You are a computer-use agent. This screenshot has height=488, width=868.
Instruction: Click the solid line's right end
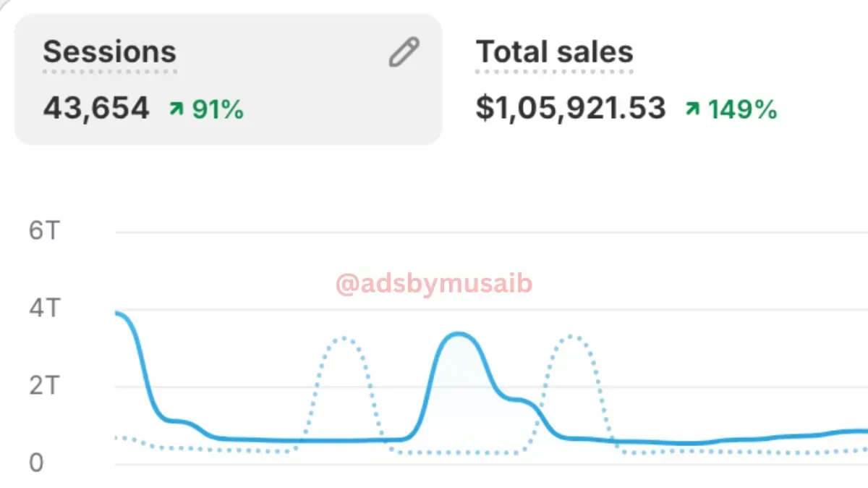(x=864, y=431)
